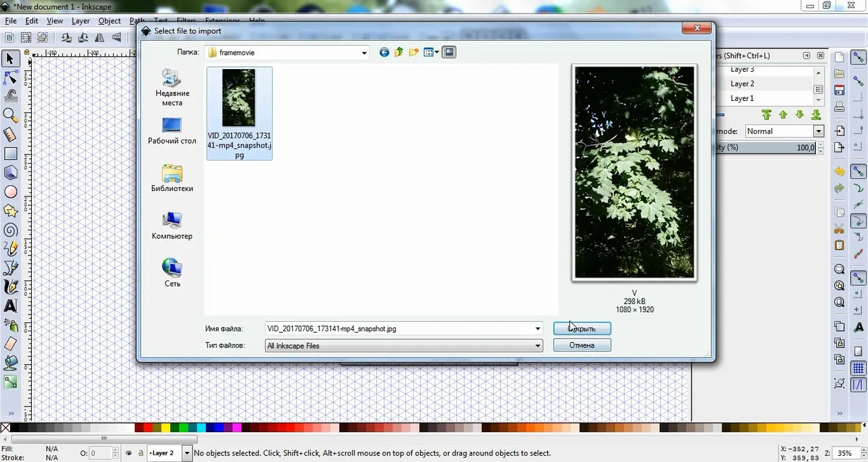Viewport: 868px width, 462px height.
Task: Go to Сеть network location
Action: pos(172,273)
